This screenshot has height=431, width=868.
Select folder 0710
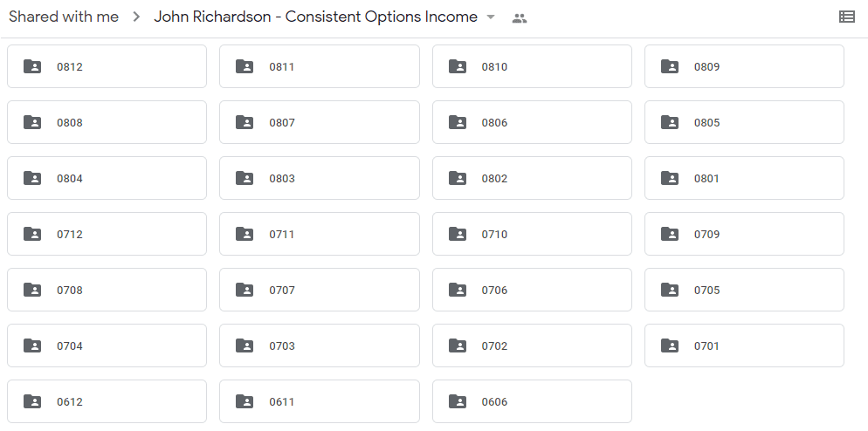point(532,234)
